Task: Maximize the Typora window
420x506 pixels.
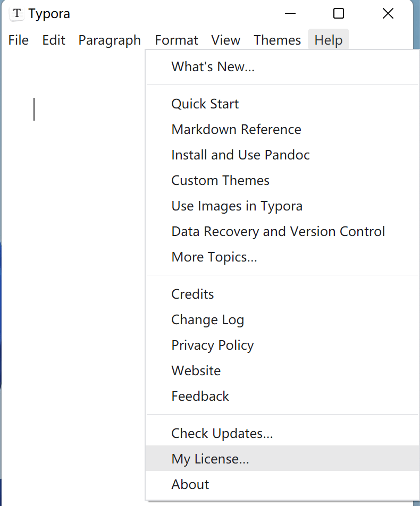Action: [x=339, y=14]
